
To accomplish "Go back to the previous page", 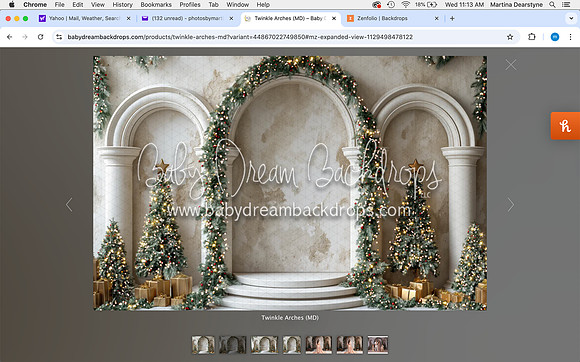I will pyautogui.click(x=10, y=37).
